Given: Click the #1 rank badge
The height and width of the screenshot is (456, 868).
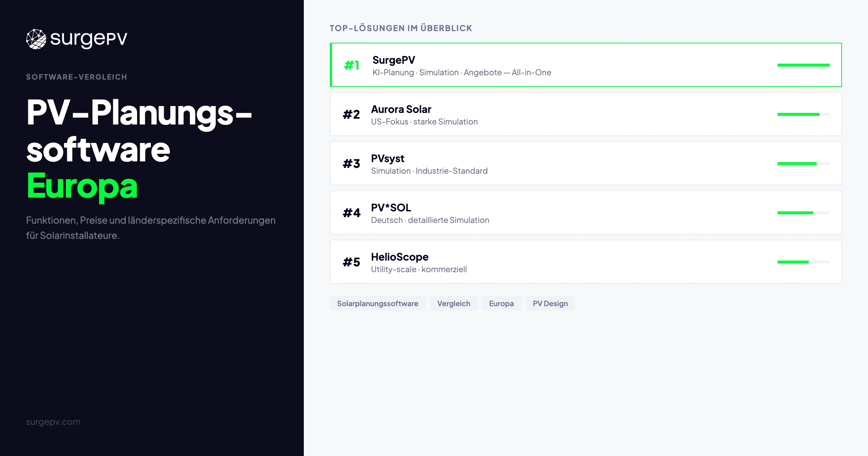Looking at the screenshot, I should [352, 65].
